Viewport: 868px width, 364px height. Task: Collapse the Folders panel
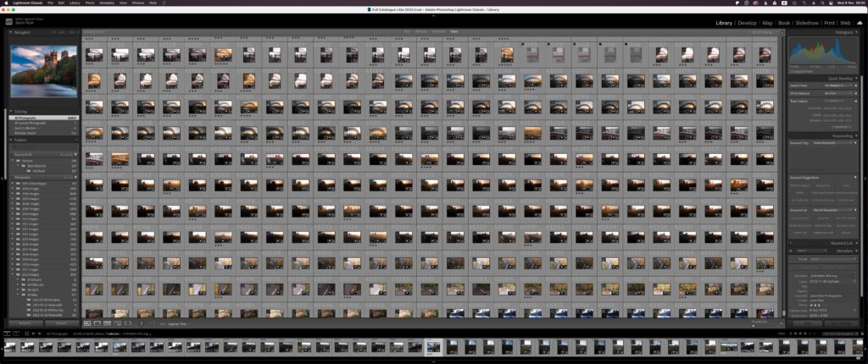(x=11, y=140)
